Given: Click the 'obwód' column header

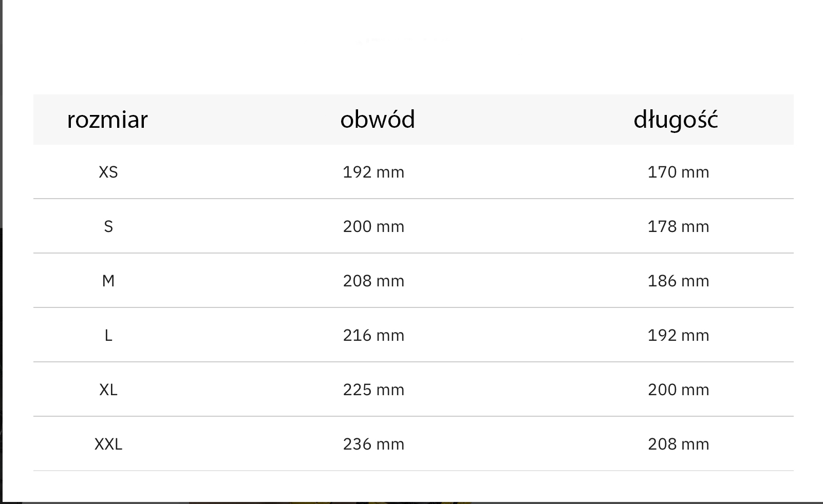Looking at the screenshot, I should pyautogui.click(x=378, y=120).
